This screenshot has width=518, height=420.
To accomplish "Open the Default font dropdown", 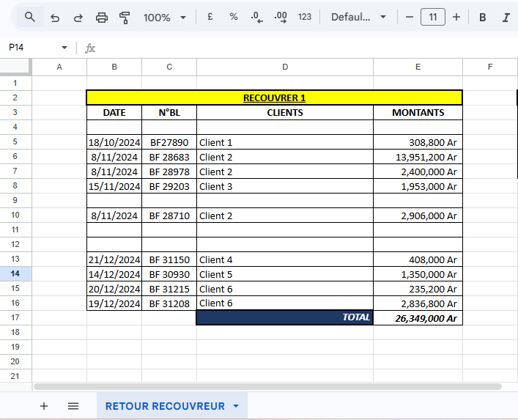I will [358, 17].
